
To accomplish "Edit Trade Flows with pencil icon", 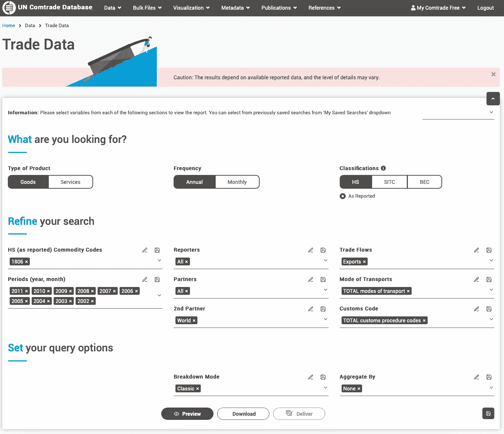I will 476,250.
